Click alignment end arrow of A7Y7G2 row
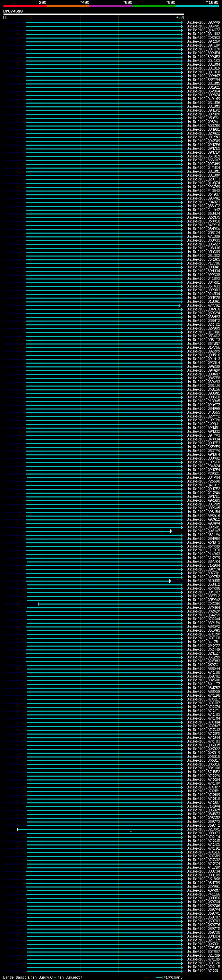Image resolution: width=222 pixels, height=980 pixels. tap(179, 306)
